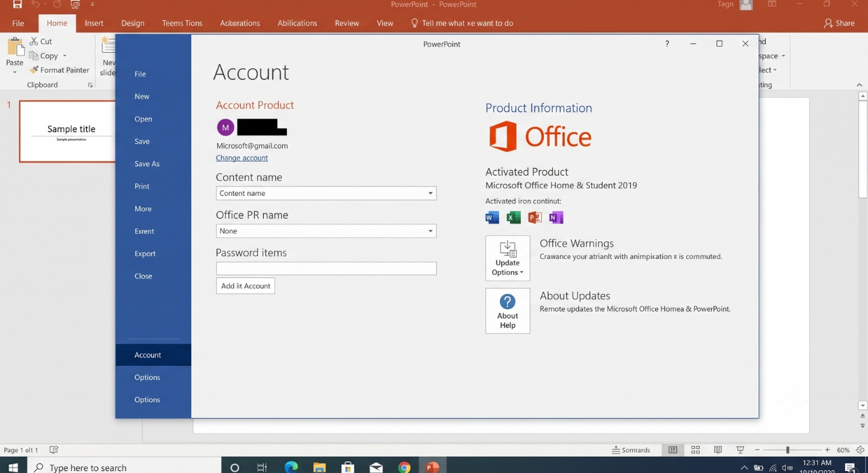Click the Cortana circle icon
This screenshot has width=868, height=473.
pos(235,467)
